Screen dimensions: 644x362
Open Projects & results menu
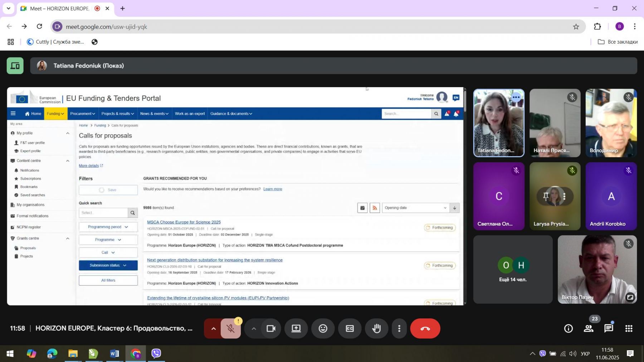118,114
